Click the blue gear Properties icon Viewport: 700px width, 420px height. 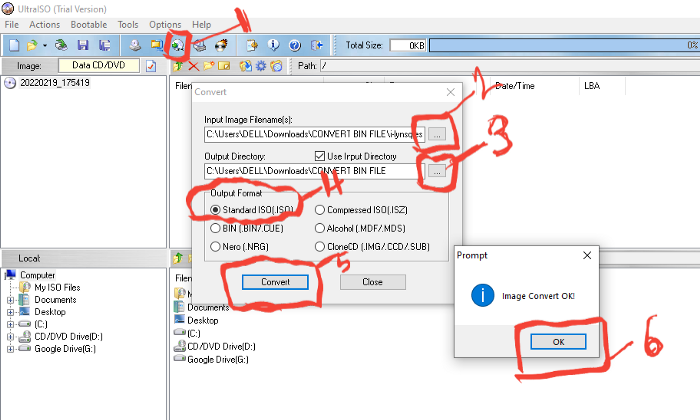pyautogui.click(x=261, y=66)
